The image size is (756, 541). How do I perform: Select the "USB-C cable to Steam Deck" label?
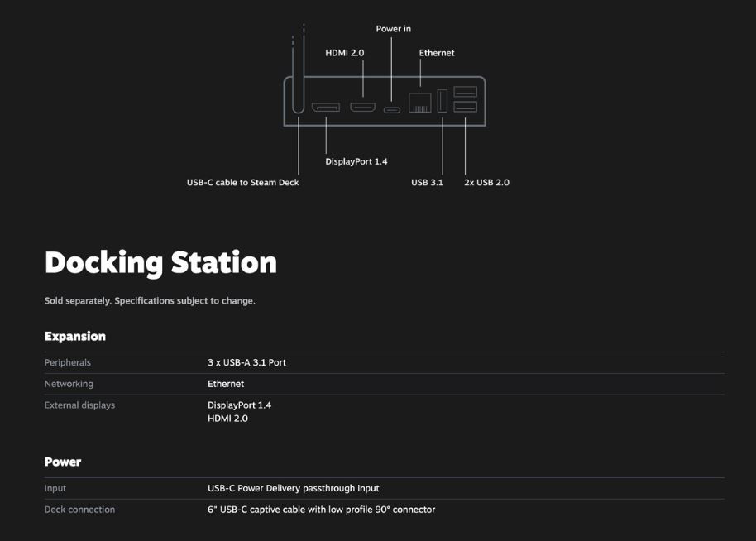tap(242, 182)
